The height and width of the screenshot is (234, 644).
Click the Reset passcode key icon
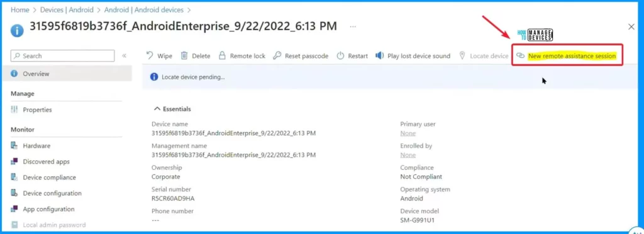[x=277, y=56]
